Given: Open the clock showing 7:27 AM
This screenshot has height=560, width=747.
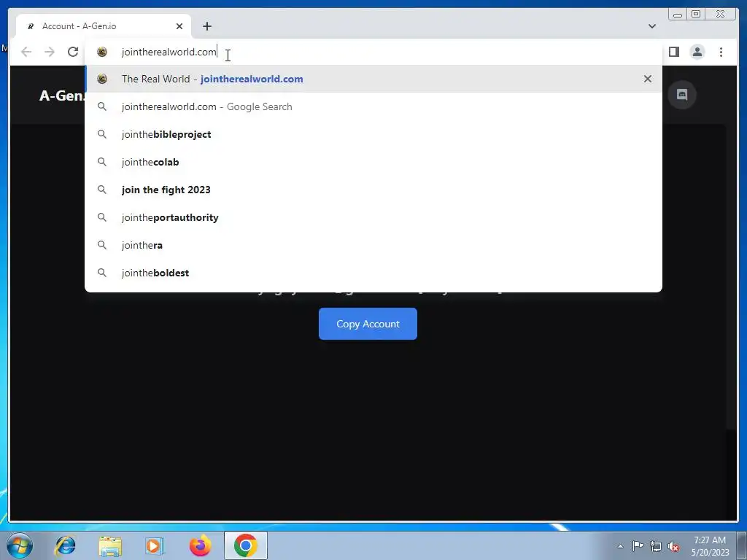Looking at the screenshot, I should click(710, 546).
